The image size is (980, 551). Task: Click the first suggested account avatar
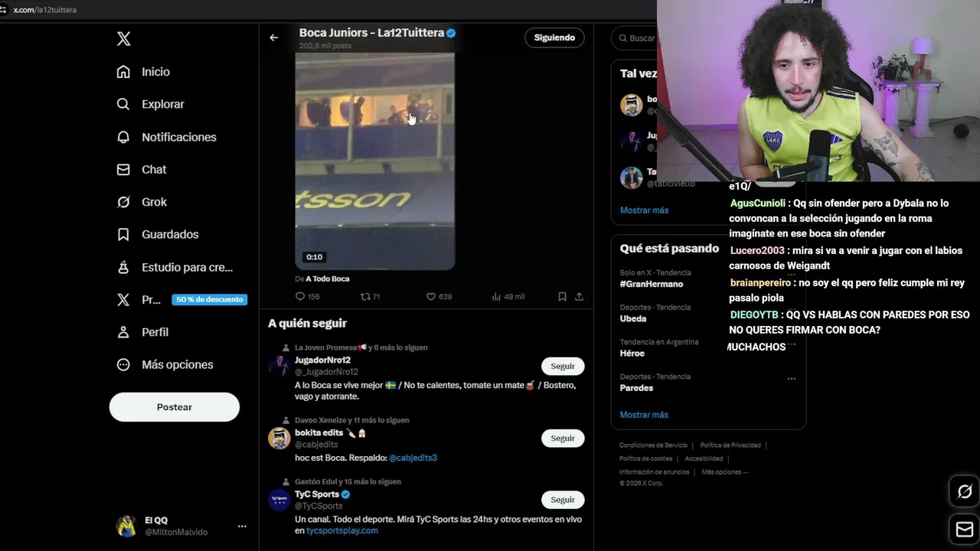[631, 105]
